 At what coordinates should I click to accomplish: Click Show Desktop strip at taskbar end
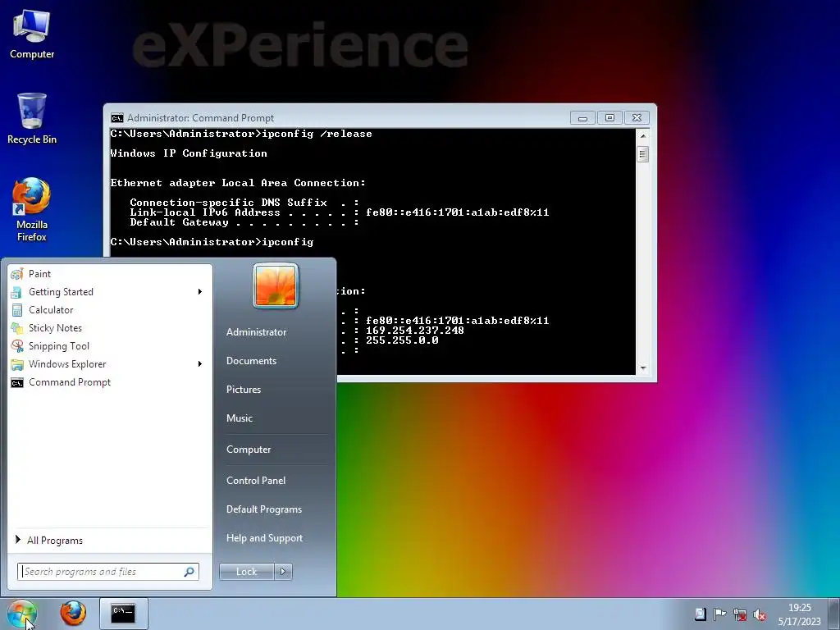tap(833, 614)
